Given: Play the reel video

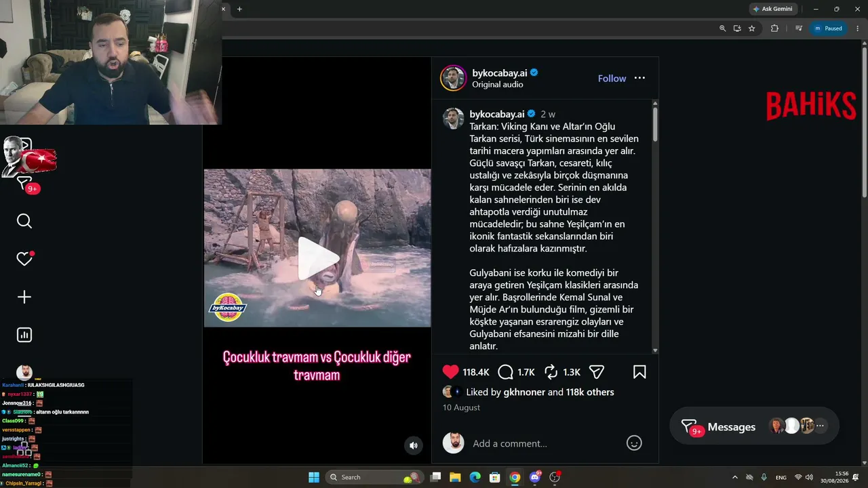Looking at the screenshot, I should (x=318, y=258).
